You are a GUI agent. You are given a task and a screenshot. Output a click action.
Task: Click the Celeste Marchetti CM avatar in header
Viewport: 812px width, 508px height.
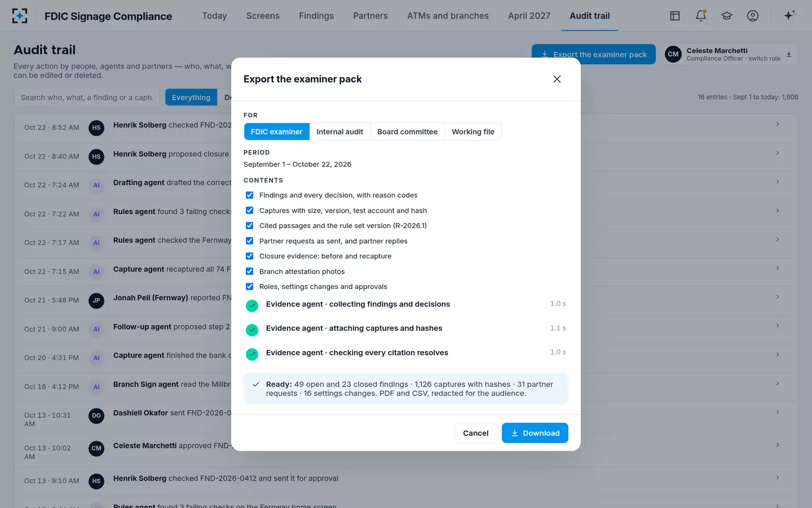click(x=673, y=54)
